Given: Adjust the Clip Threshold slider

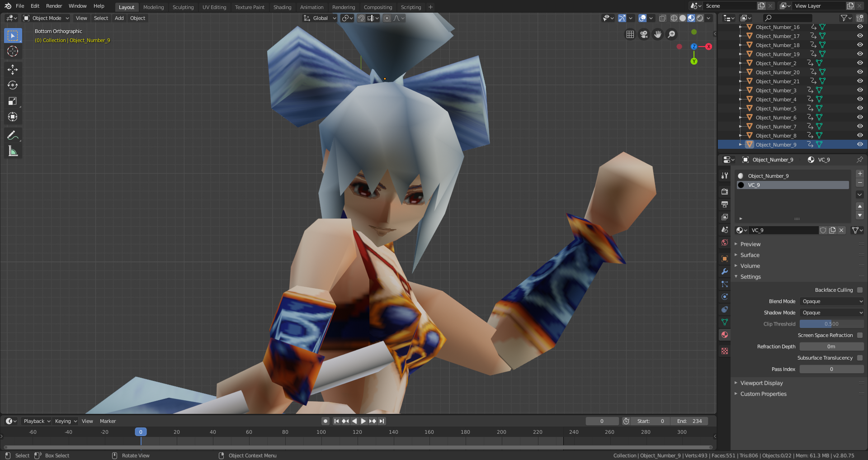Looking at the screenshot, I should pyautogui.click(x=832, y=324).
